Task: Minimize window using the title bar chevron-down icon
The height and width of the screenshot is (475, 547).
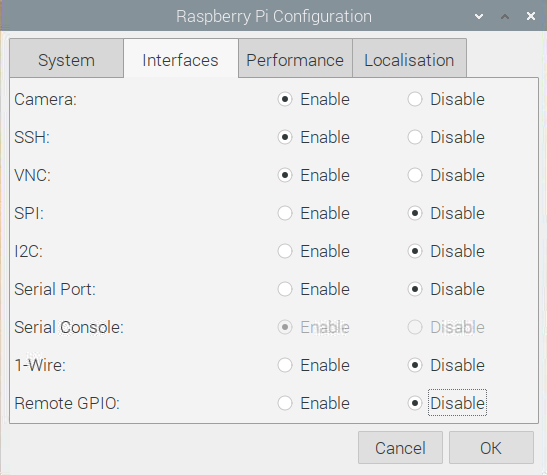Action: coord(479,16)
